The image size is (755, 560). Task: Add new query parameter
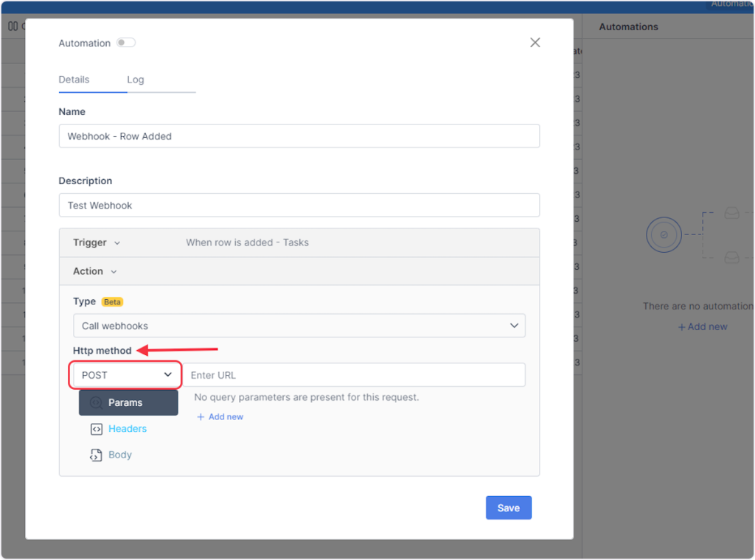coord(220,417)
